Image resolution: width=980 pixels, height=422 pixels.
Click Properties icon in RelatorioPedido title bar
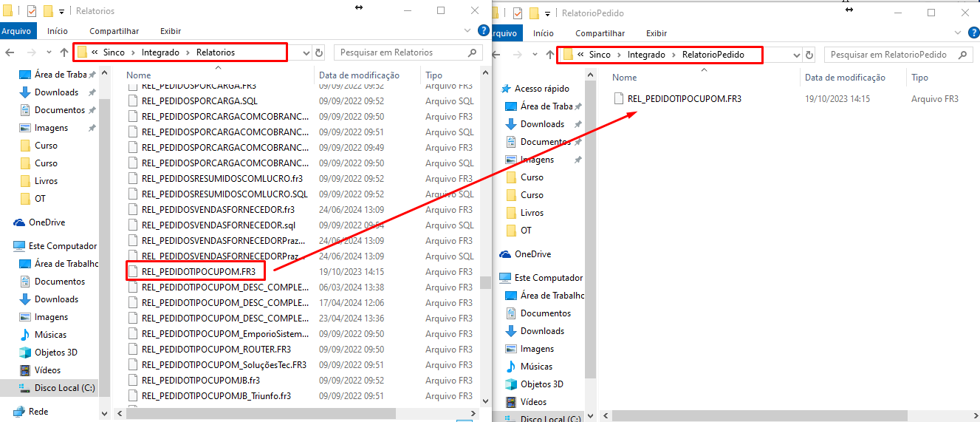coord(518,13)
